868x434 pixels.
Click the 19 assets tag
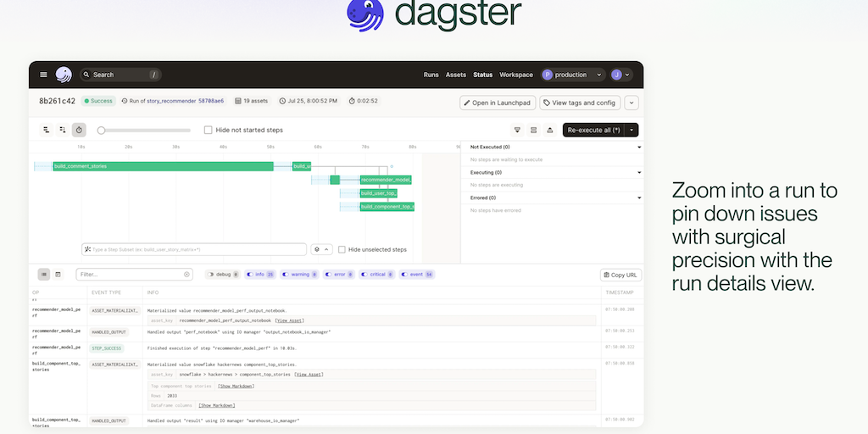(251, 102)
